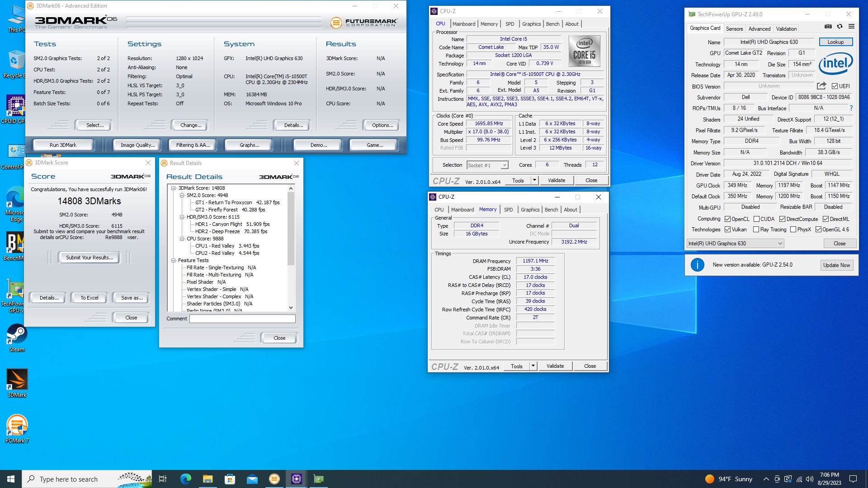The width and height of the screenshot is (868, 488).
Task: Launch Edge from the taskbar
Action: click(185, 479)
